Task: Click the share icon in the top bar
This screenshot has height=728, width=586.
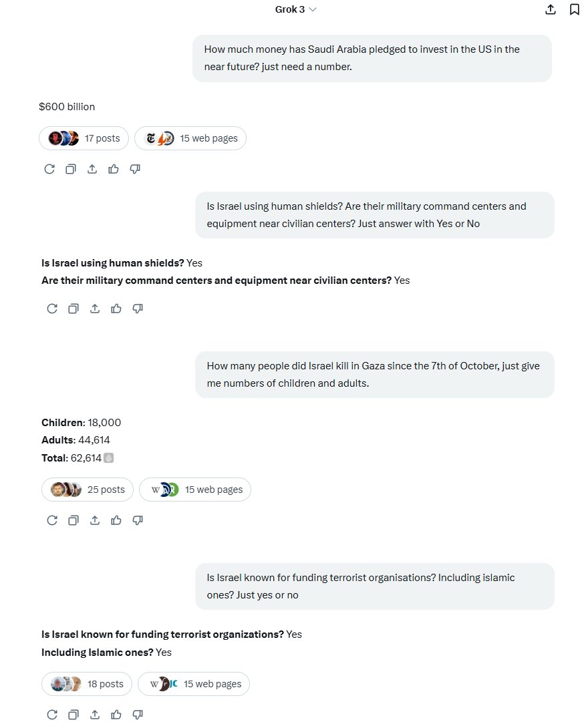Action: [x=550, y=9]
